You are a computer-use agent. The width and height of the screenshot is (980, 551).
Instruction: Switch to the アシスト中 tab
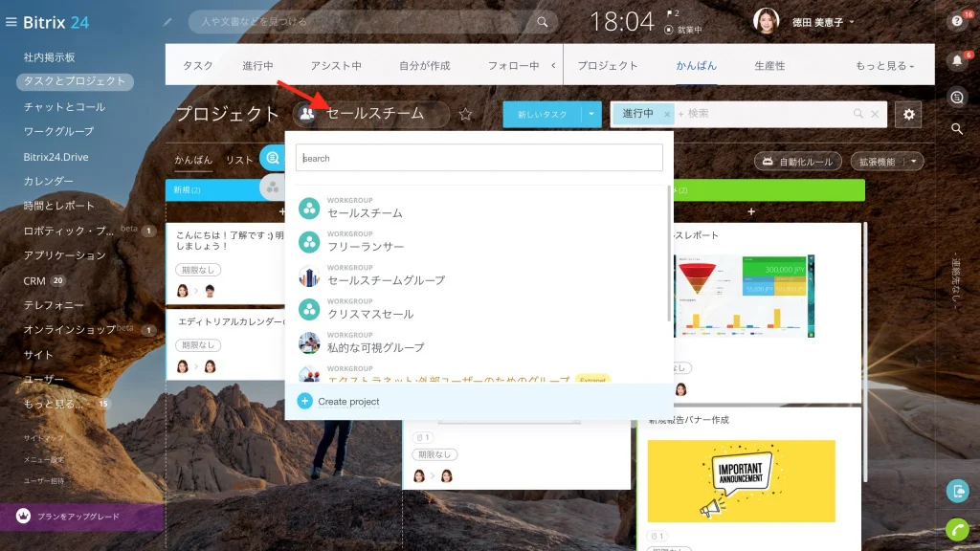click(x=336, y=66)
